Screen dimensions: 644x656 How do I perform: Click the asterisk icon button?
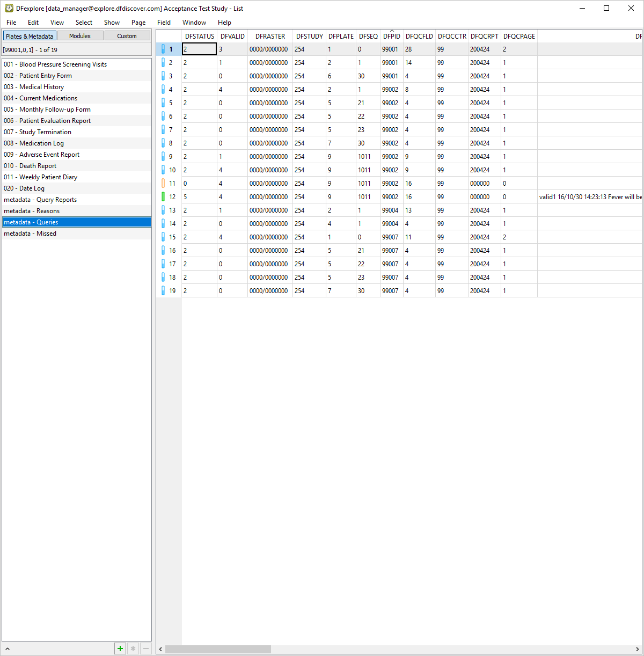133,648
